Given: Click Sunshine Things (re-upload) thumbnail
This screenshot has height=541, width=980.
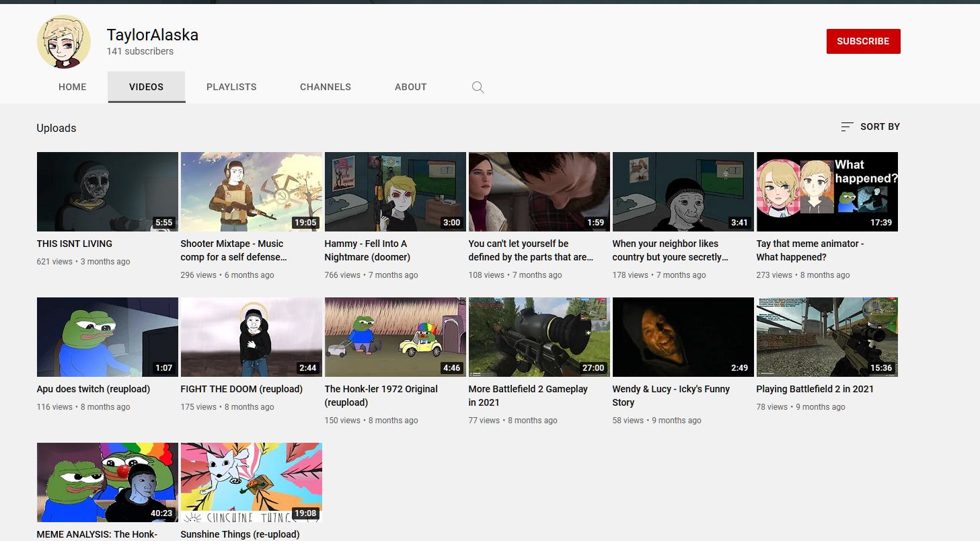Looking at the screenshot, I should (x=252, y=482).
